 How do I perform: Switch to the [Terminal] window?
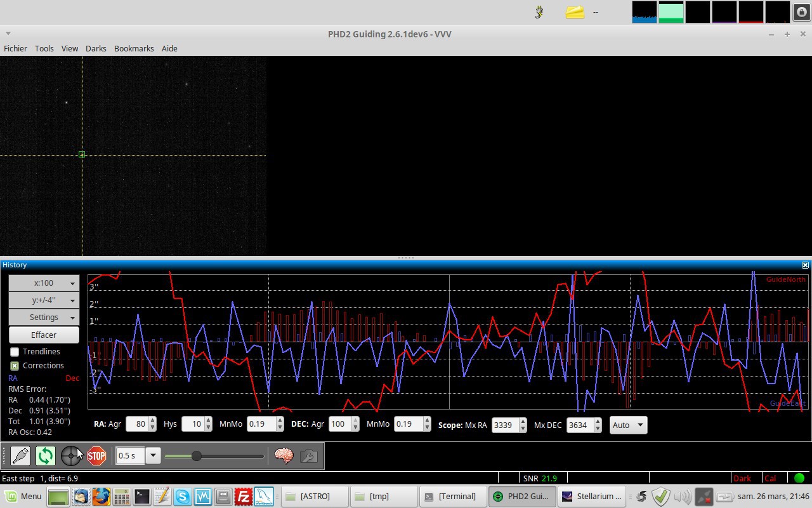coord(454,497)
